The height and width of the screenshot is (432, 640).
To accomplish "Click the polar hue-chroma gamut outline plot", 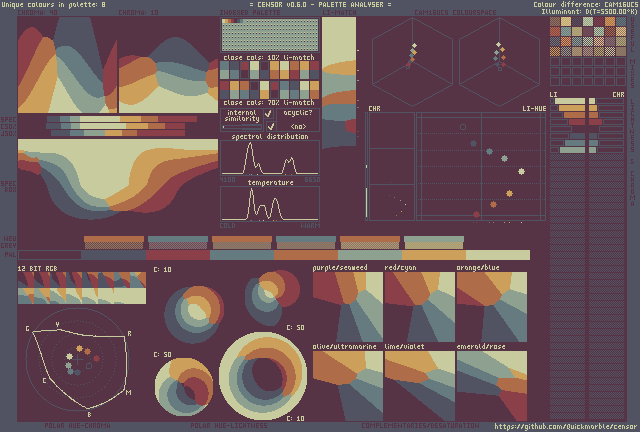I will point(78,360).
